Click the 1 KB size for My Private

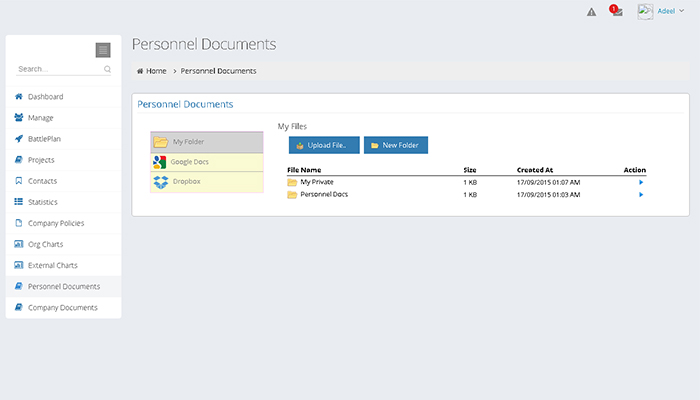(x=470, y=183)
